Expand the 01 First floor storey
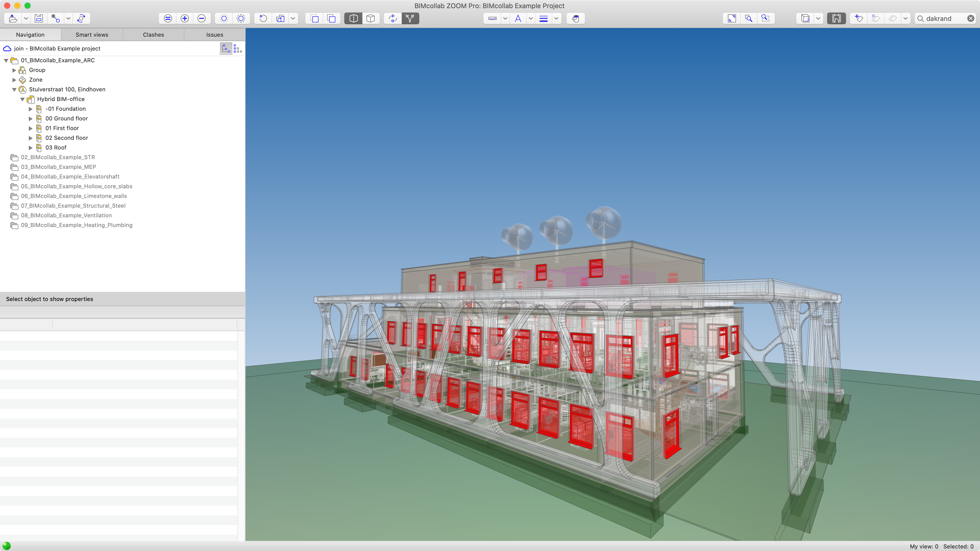 pos(31,128)
